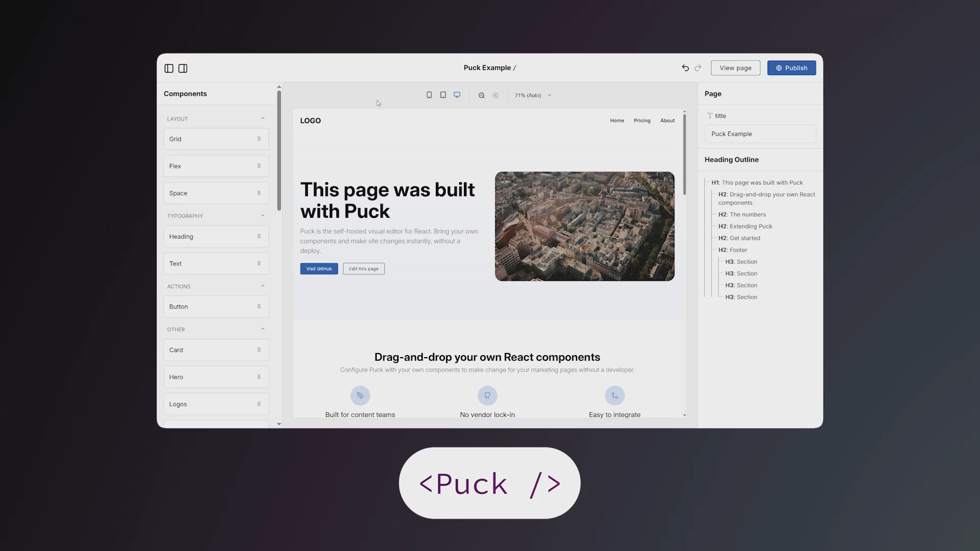Edit the Puck Example title field

click(760, 134)
